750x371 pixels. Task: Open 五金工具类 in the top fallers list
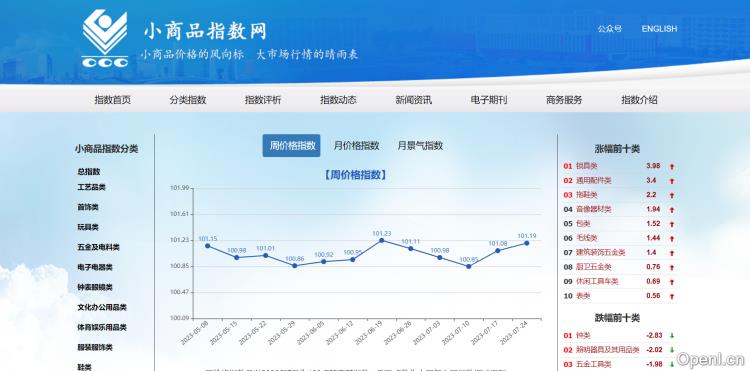tap(594, 364)
